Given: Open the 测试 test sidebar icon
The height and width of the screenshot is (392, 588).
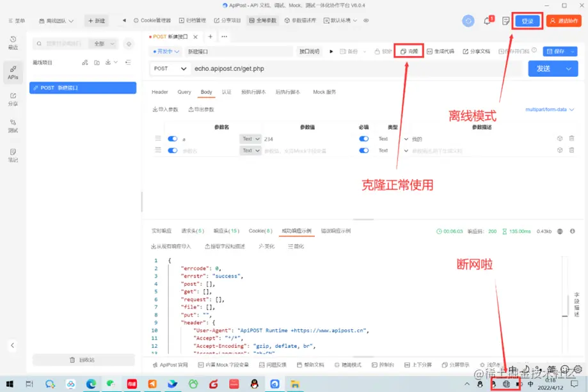Looking at the screenshot, I should (x=13, y=126).
